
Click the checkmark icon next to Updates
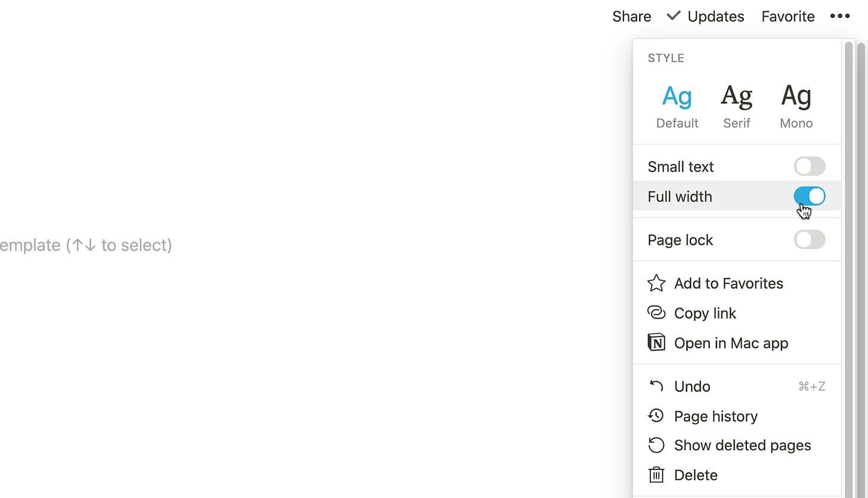click(674, 16)
